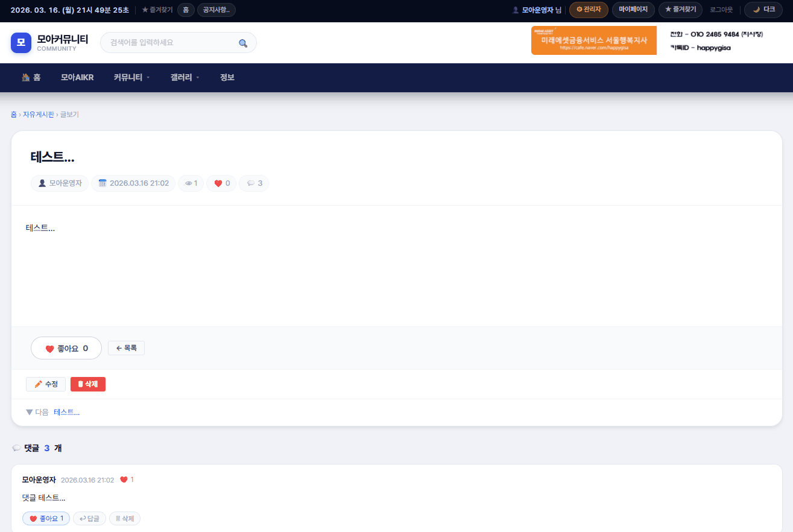The height and width of the screenshot is (532, 793).
Task: Toggle dark mode with 다크 button
Action: [763, 10]
